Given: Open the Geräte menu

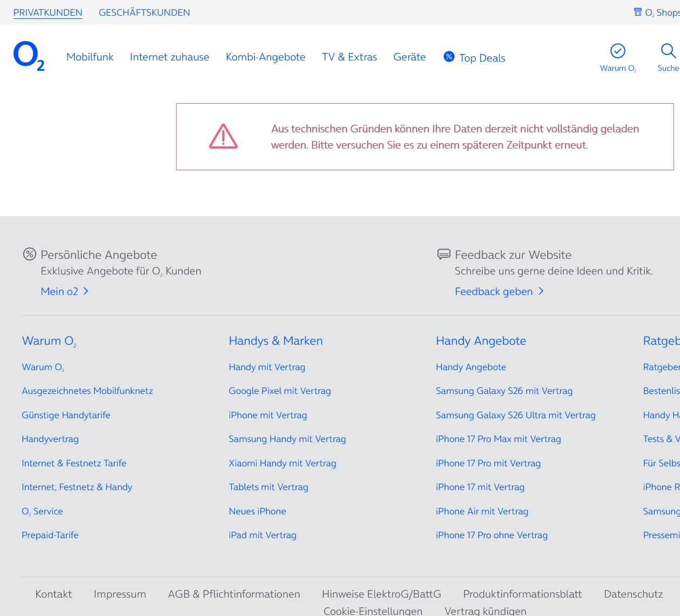Looking at the screenshot, I should click(x=409, y=57).
